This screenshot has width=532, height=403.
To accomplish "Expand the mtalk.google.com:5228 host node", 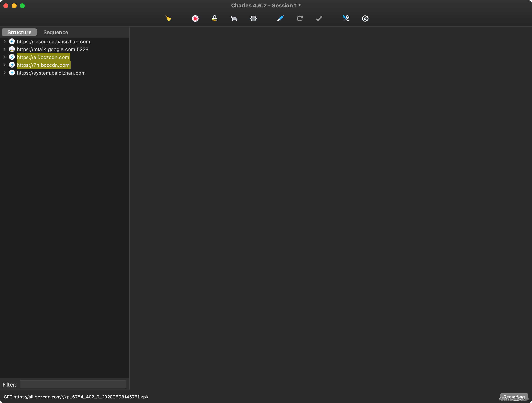I will pos(4,49).
